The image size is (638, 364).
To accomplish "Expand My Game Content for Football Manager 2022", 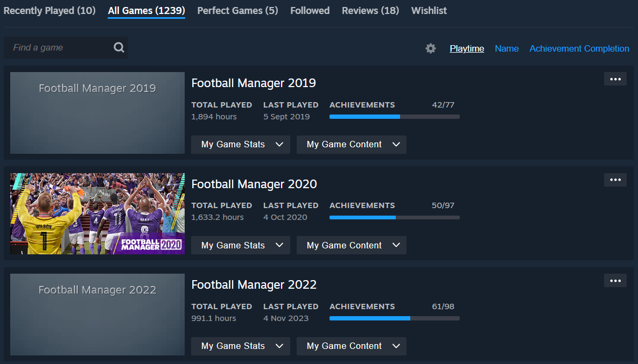I will click(352, 346).
